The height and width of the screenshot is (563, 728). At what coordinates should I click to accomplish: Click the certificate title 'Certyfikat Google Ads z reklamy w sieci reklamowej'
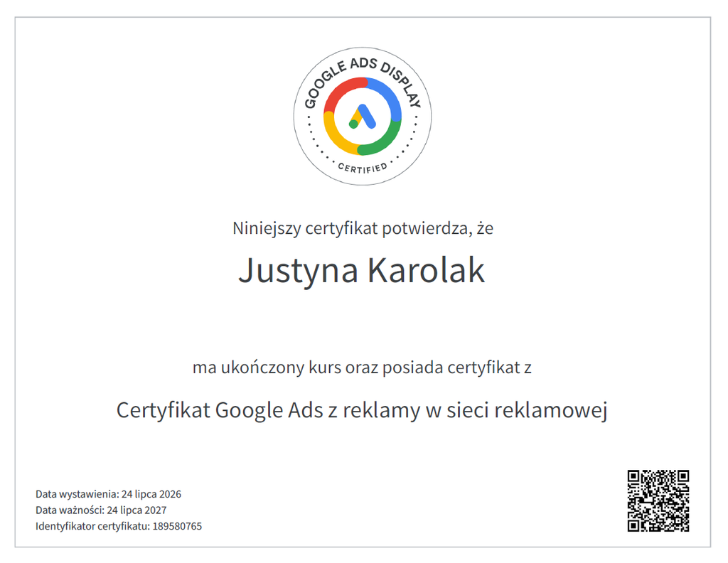(362, 410)
